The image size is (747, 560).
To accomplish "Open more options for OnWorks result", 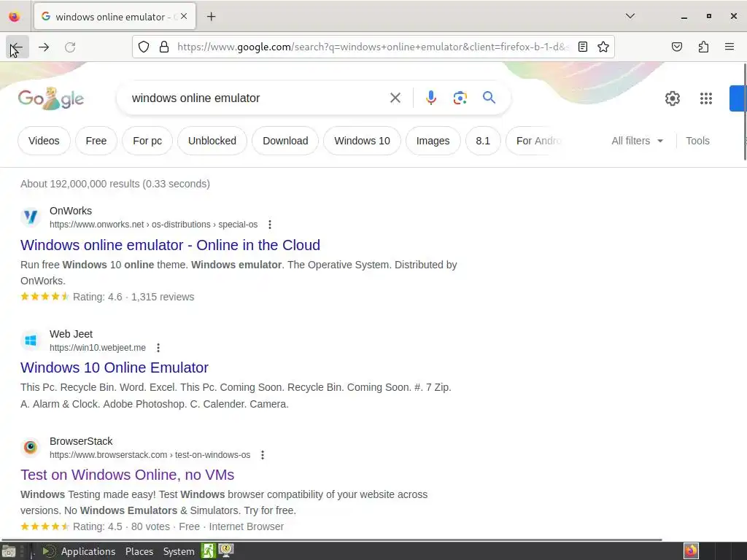I will pyautogui.click(x=270, y=225).
